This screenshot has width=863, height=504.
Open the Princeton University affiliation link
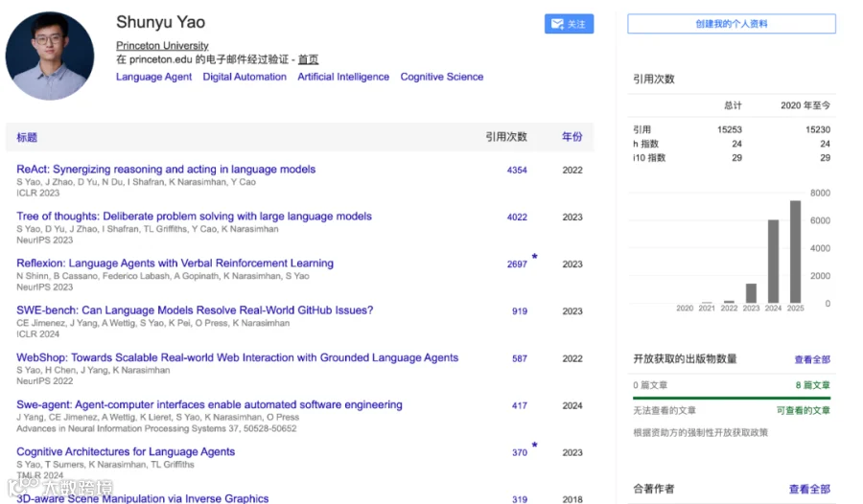click(162, 46)
